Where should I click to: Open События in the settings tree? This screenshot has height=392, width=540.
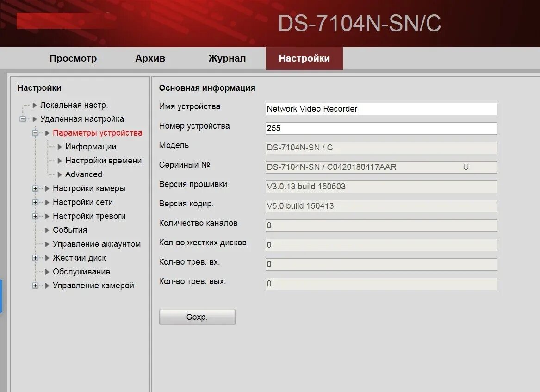[70, 230]
